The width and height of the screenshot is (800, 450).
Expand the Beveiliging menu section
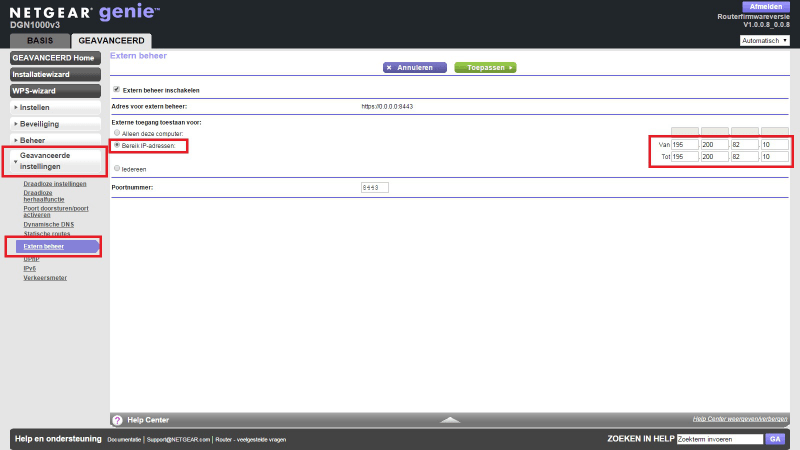tap(55, 124)
